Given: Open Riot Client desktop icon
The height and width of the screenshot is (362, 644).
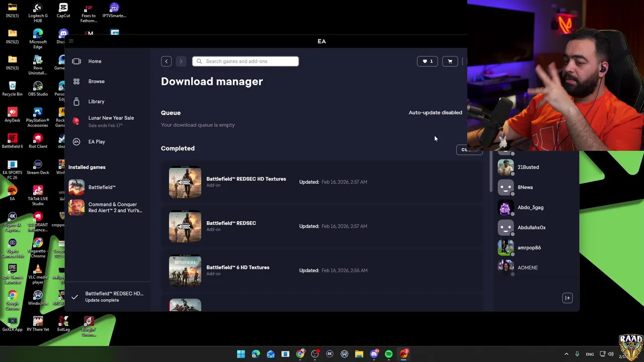Looking at the screenshot, I should pos(38,141).
